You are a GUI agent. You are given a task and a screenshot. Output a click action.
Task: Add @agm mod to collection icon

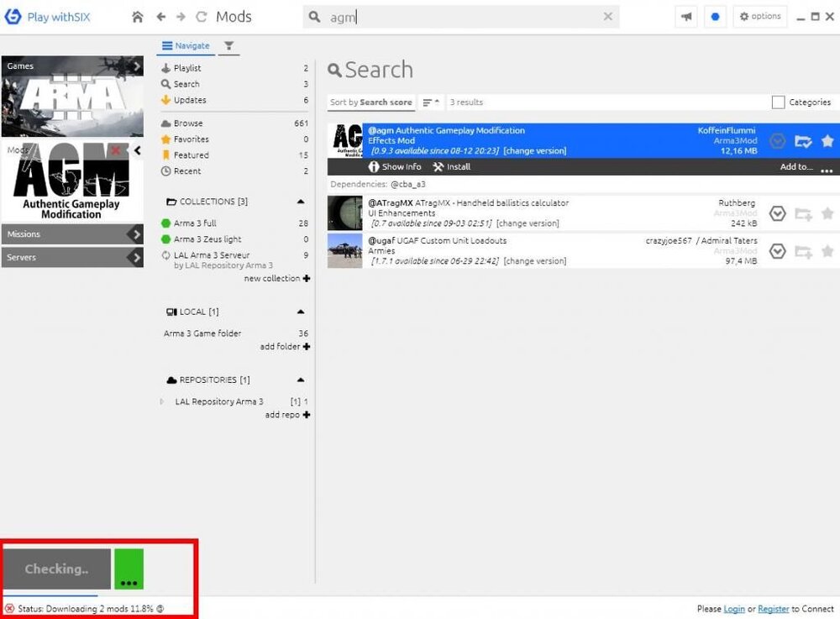803,141
